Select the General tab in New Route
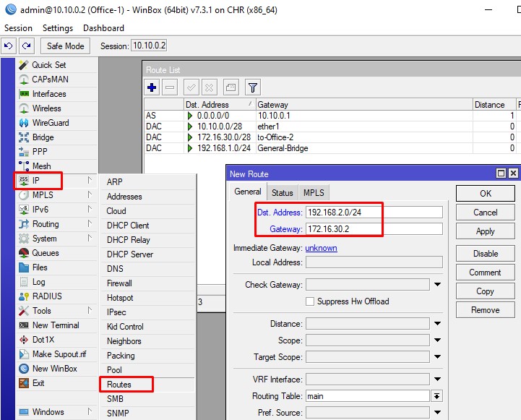521x420 pixels. (248, 192)
